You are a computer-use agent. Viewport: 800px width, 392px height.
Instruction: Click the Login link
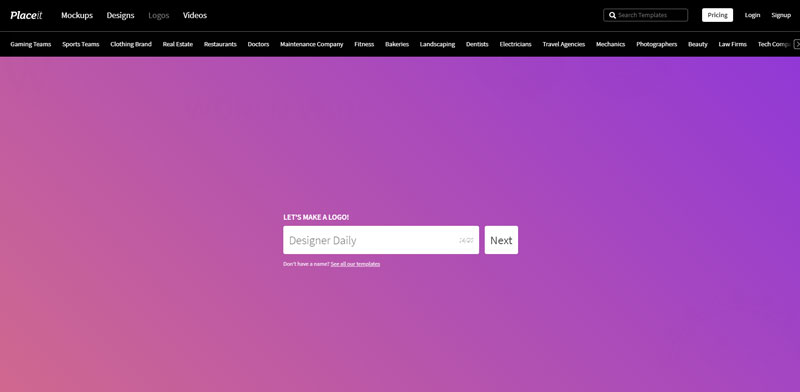(752, 15)
